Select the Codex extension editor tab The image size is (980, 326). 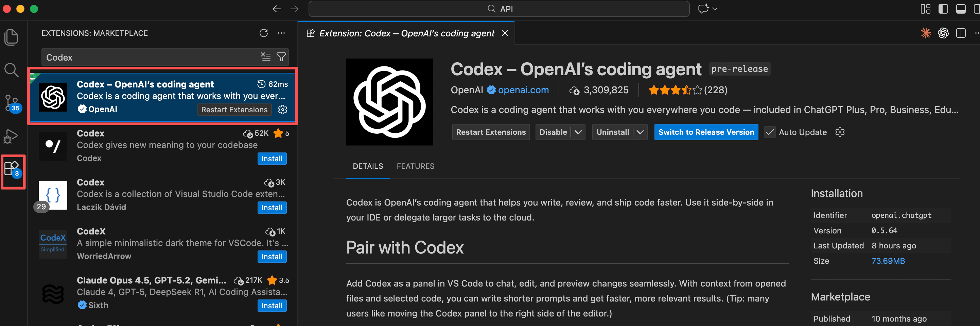click(406, 33)
